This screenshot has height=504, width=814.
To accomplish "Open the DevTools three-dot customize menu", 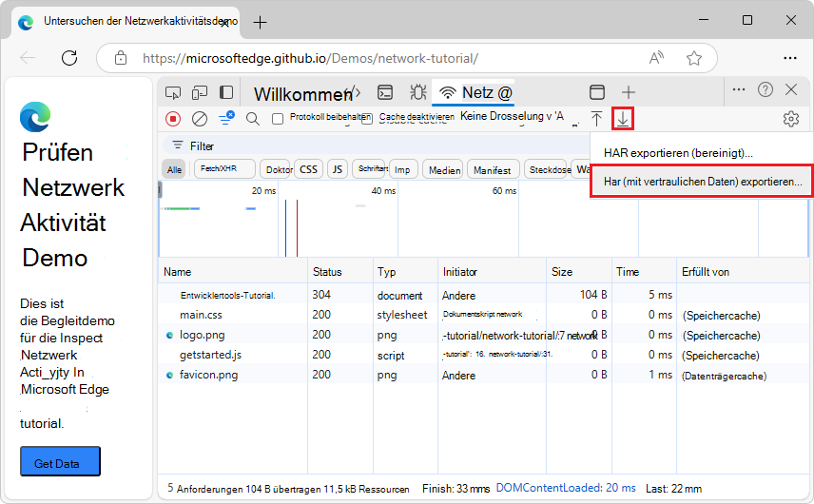I will click(x=738, y=89).
